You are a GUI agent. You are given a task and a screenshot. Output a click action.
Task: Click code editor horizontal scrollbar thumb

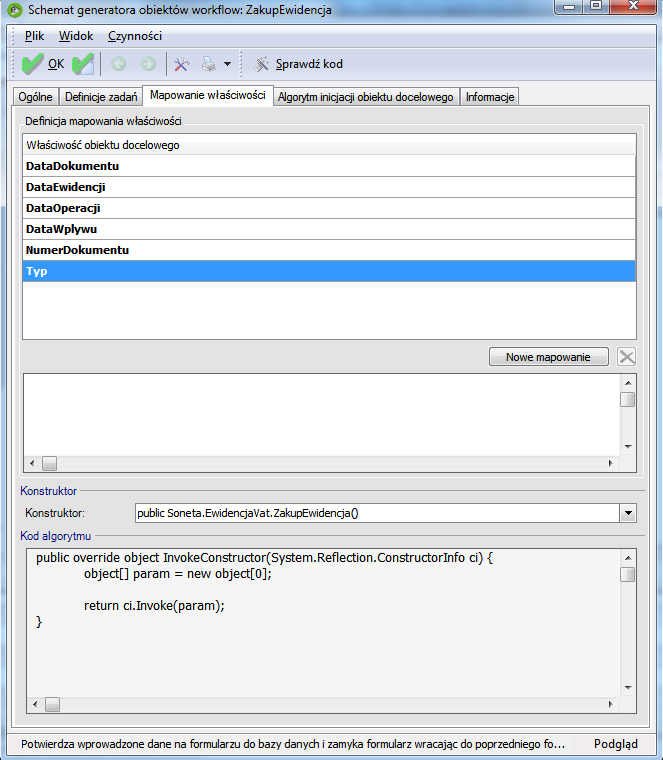click(52, 704)
